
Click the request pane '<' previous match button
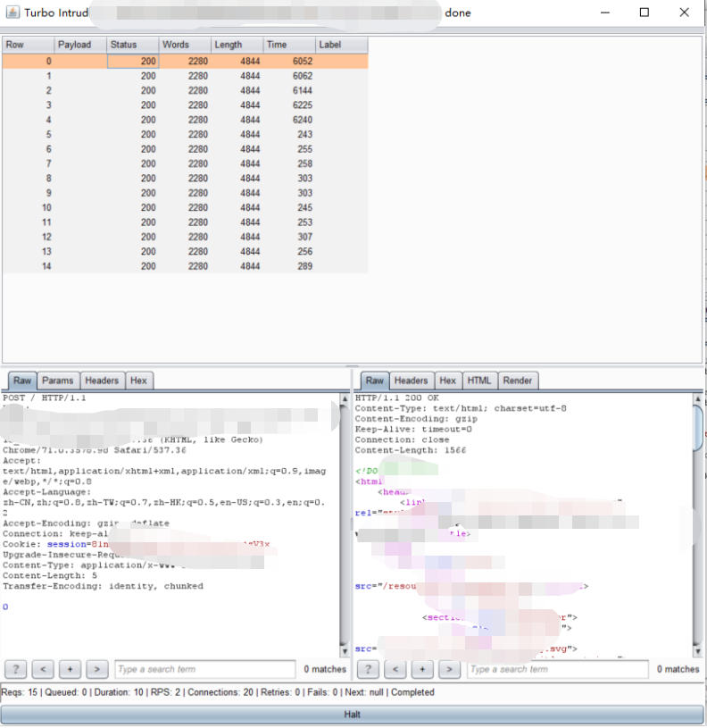(x=43, y=669)
